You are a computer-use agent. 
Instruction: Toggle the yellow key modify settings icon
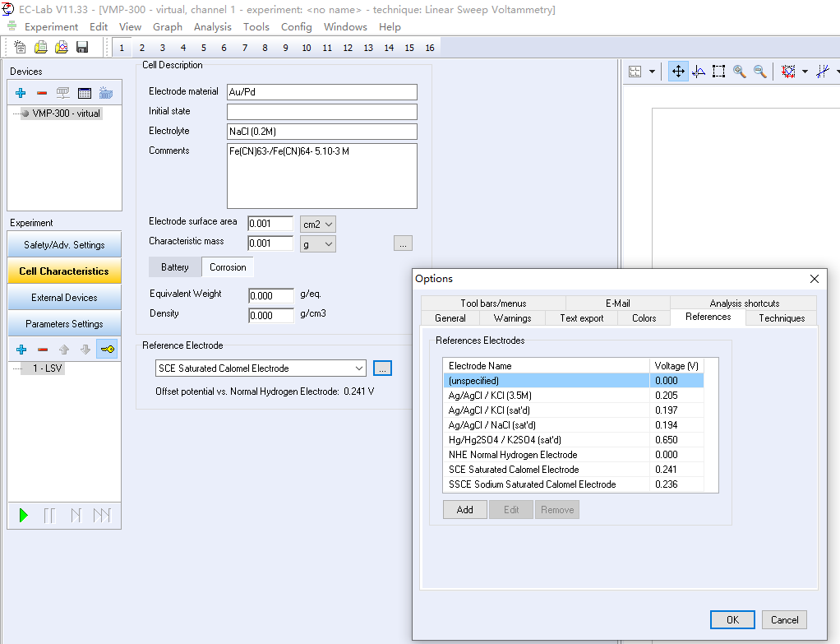tap(107, 350)
